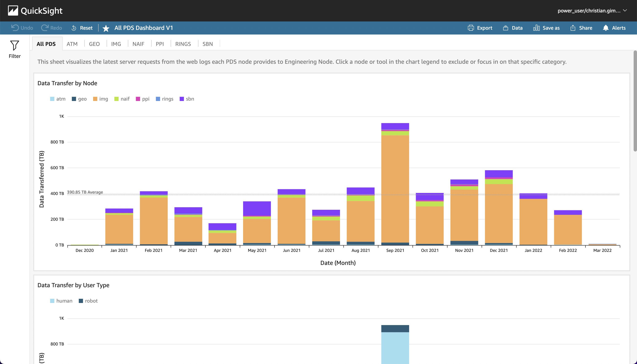Click the Export printer icon
The height and width of the screenshot is (364, 637).
point(471,28)
